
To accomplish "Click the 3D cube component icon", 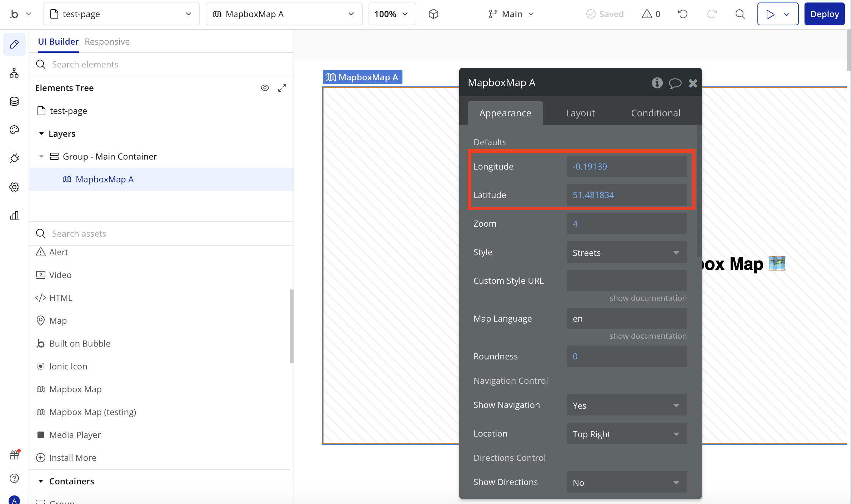I will click(x=433, y=14).
